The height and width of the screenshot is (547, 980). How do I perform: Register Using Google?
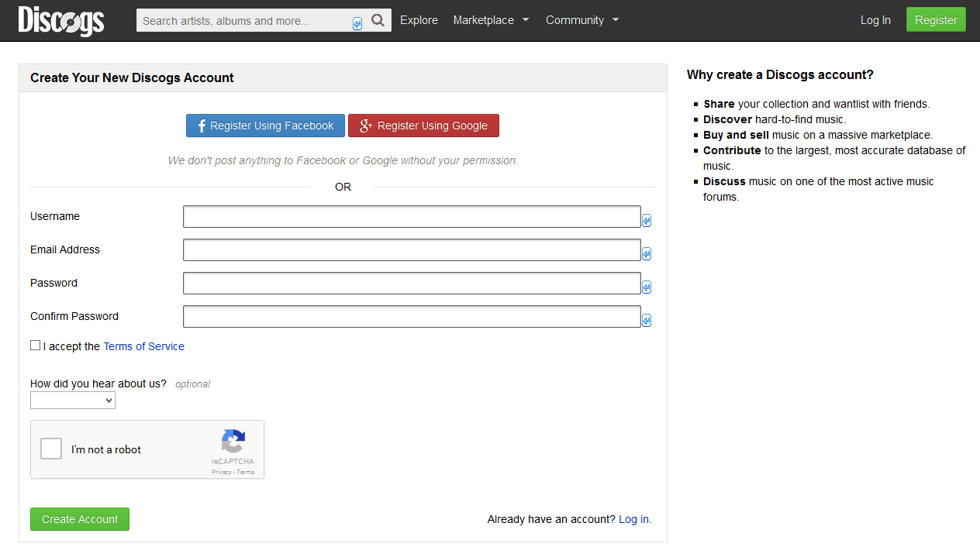pos(423,126)
